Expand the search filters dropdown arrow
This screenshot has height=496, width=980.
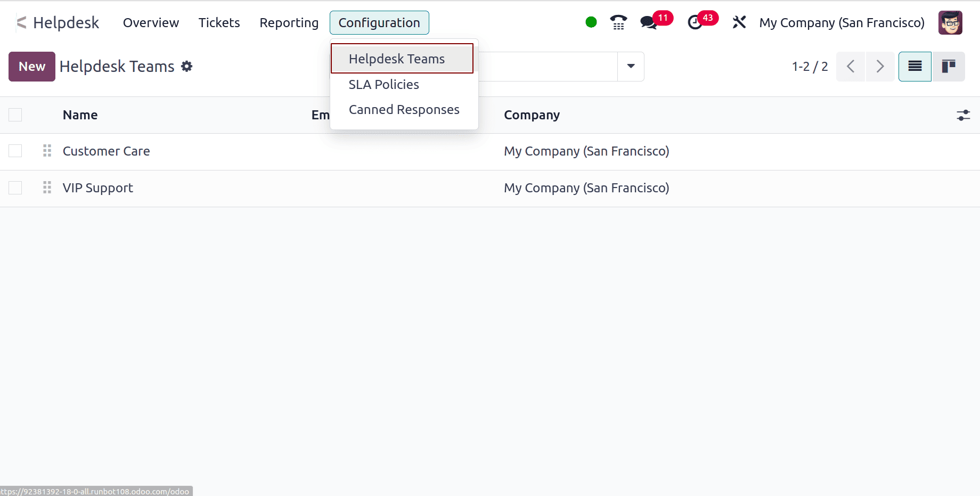point(631,67)
